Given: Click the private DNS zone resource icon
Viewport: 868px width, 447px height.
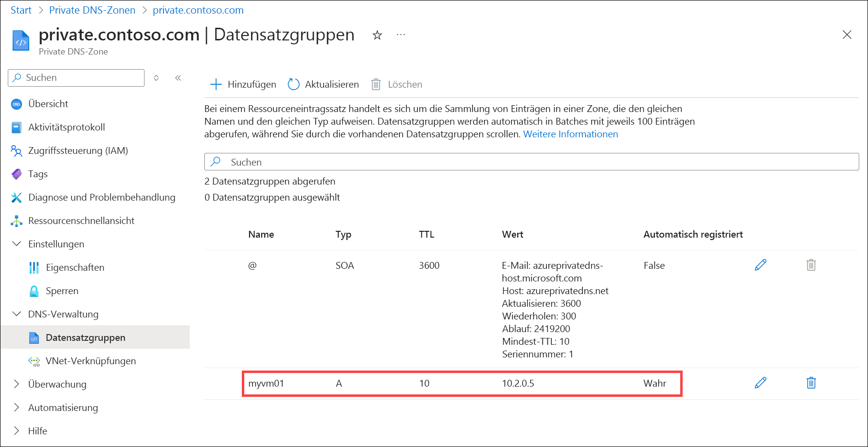Looking at the screenshot, I should (x=21, y=40).
